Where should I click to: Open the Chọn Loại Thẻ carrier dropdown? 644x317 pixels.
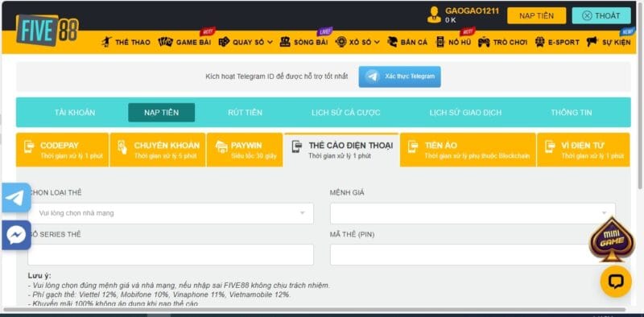tap(171, 213)
